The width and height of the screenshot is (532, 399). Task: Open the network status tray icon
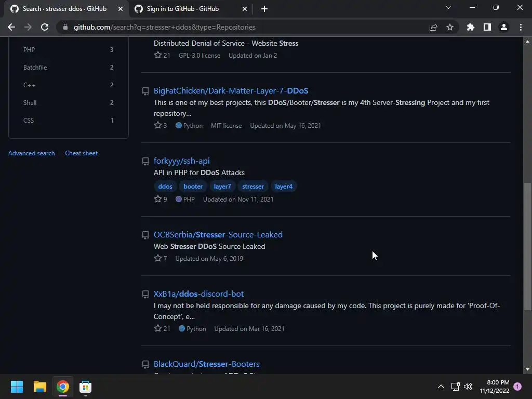click(x=455, y=387)
